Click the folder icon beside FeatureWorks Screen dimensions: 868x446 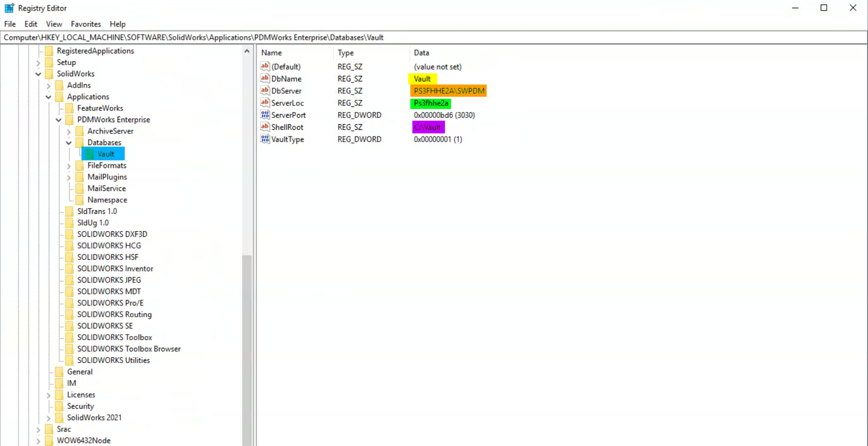pyautogui.click(x=69, y=108)
